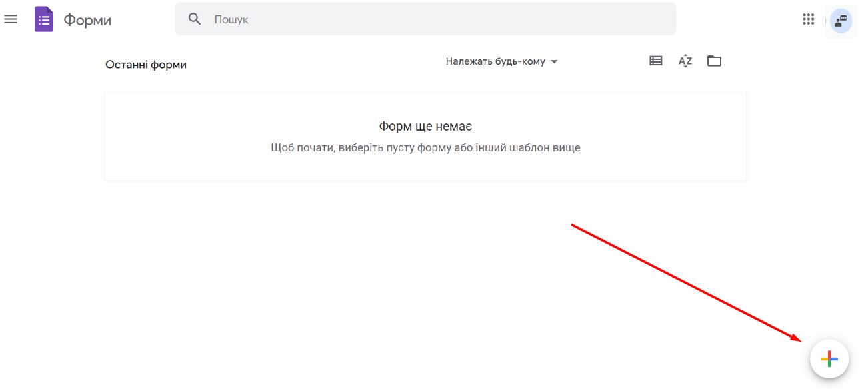Screen dimensions: 868x389
Task: Click the arrow beside 'Належать будь-кому'
Action: pyautogui.click(x=554, y=62)
